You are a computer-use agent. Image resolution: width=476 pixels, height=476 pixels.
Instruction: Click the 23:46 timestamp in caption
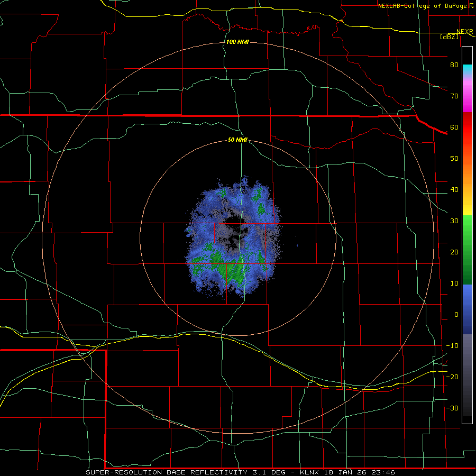point(384,472)
